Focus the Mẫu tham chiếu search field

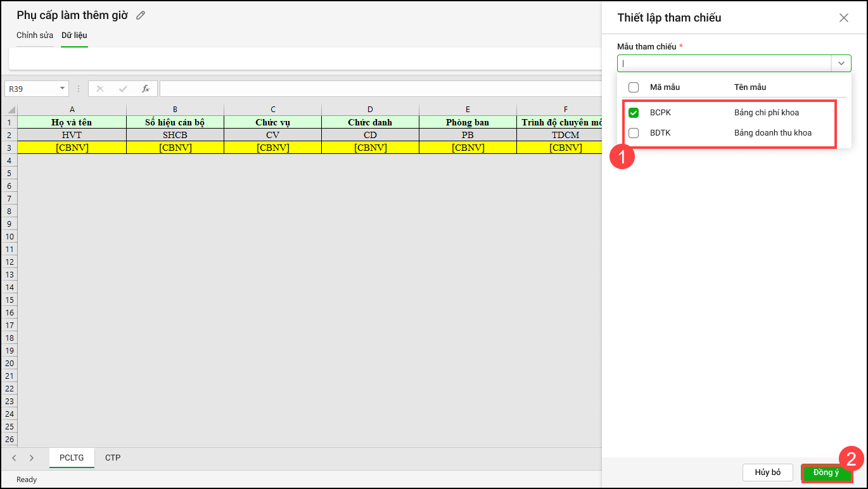pos(724,63)
